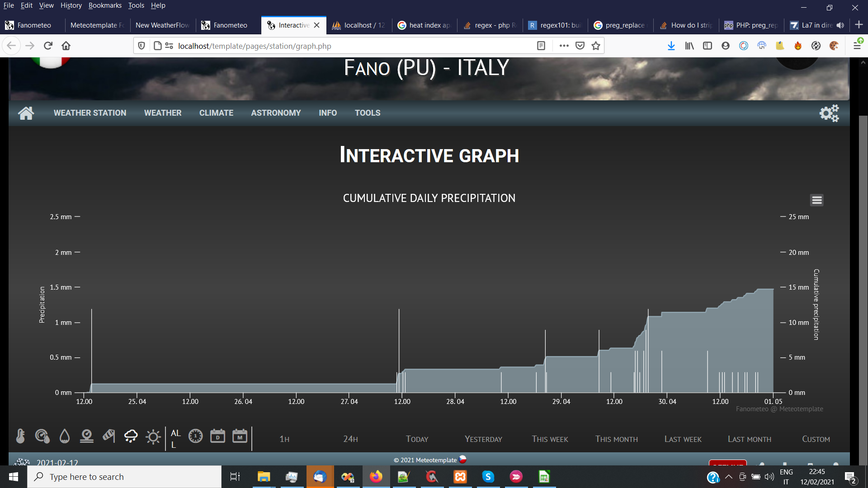Click the volume icon in system tray
Screen dimensions: 868x488
(x=770, y=477)
